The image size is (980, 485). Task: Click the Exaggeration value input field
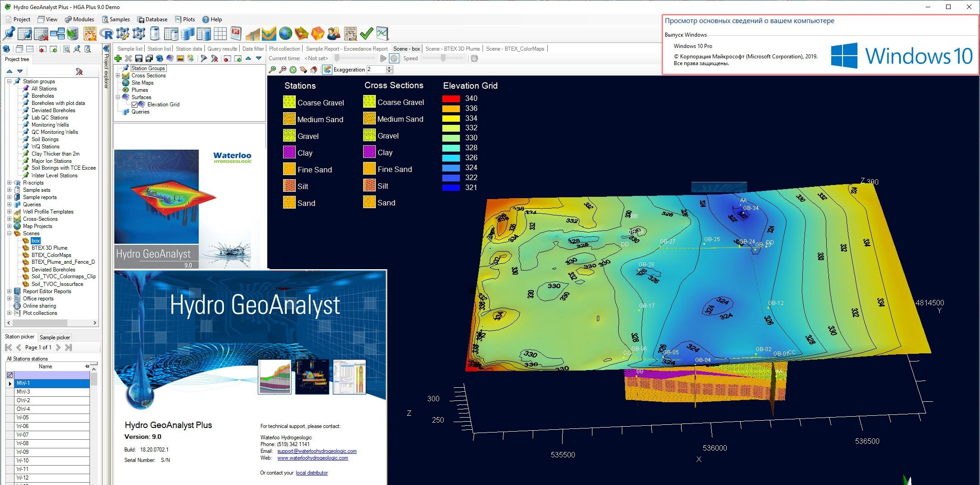[376, 70]
